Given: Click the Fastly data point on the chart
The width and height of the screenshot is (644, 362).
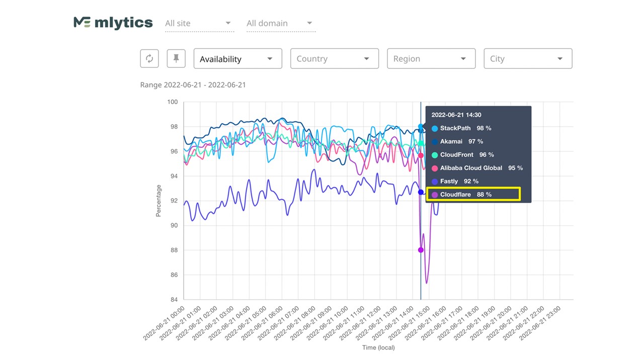Looking at the screenshot, I should 421,192.
